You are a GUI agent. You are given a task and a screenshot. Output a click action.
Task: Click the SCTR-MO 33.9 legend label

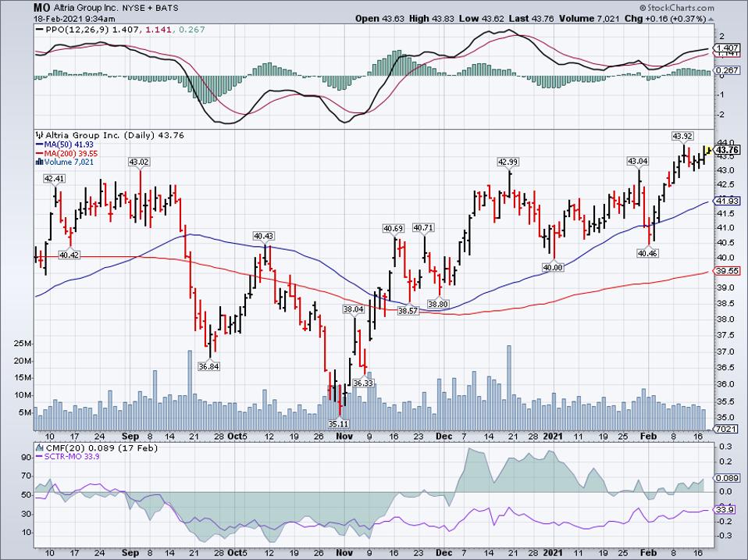[x=68, y=456]
